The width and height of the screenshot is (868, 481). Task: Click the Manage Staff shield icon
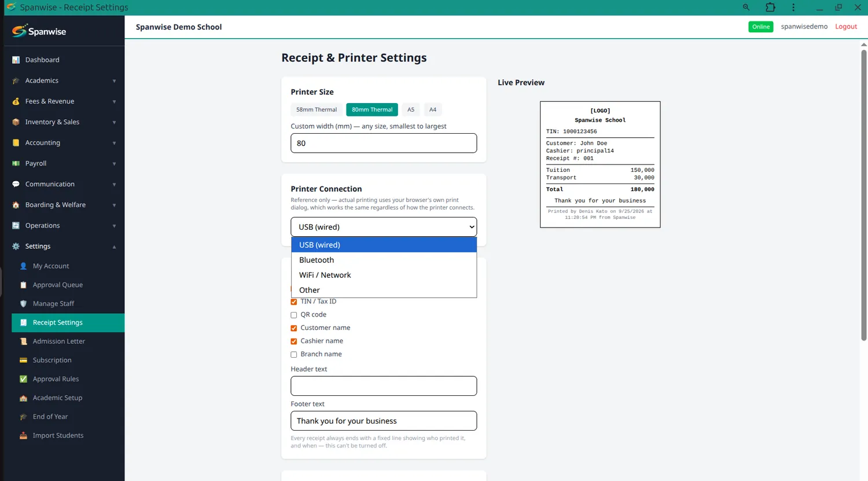coord(23,304)
